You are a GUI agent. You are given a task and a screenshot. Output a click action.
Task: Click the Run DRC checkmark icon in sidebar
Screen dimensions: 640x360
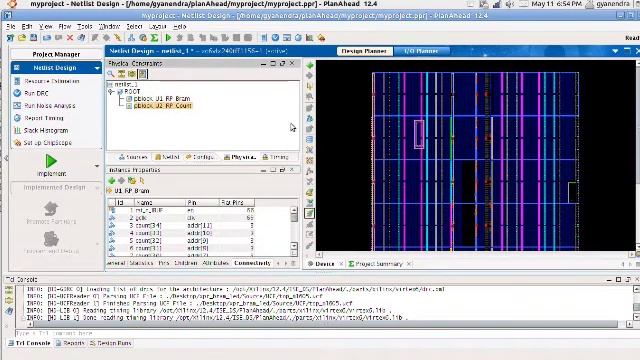tap(17, 93)
